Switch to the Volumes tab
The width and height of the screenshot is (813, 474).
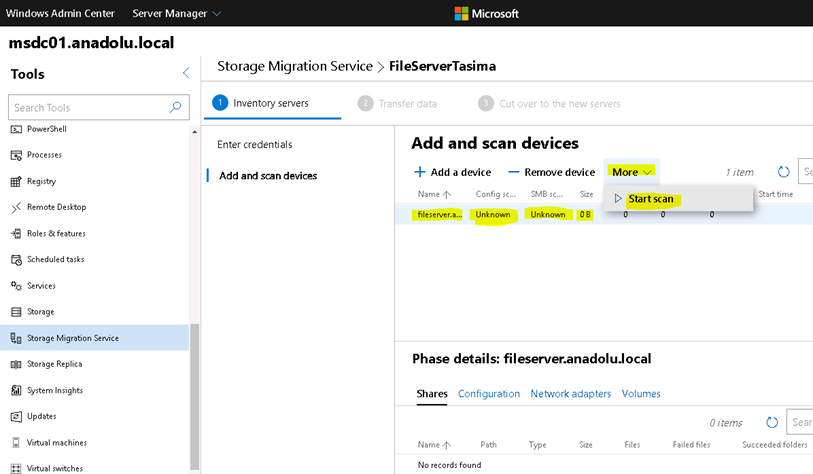click(641, 394)
